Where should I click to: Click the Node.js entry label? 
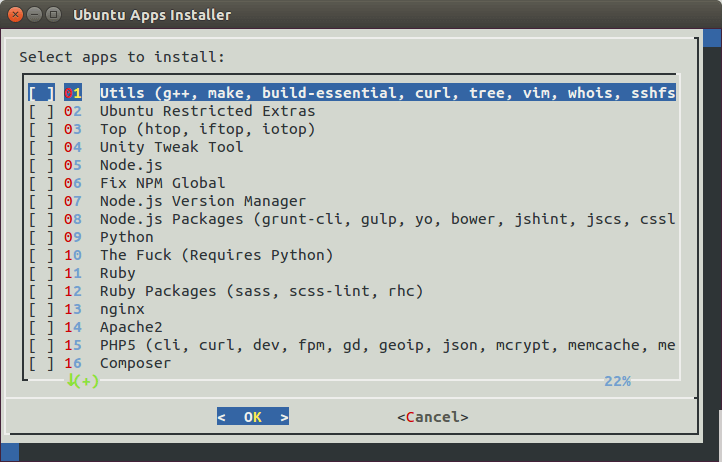point(131,165)
